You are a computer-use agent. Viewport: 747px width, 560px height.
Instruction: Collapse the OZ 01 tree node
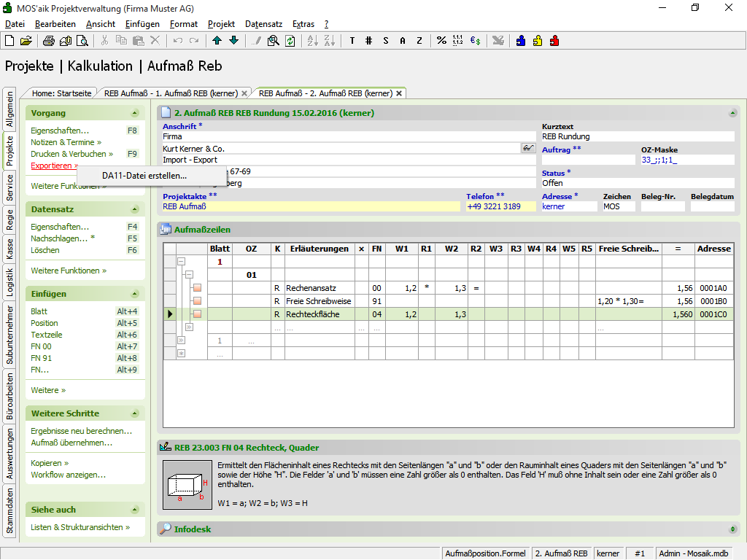(x=188, y=275)
